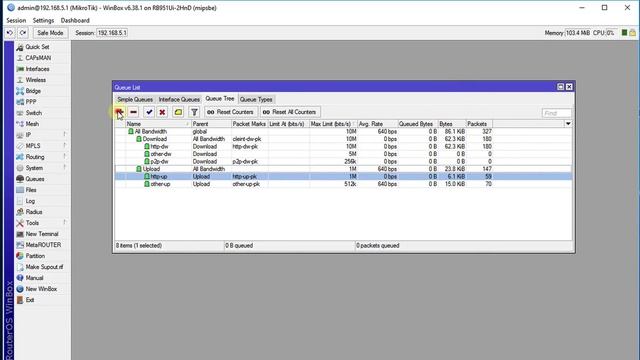This screenshot has height=360, width=640.
Task: Click the lock icon near CPU indicator
Action: click(632, 33)
